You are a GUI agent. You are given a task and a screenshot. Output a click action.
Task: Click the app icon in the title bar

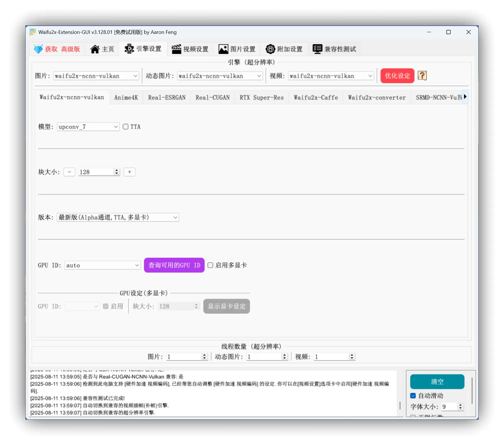[33, 32]
